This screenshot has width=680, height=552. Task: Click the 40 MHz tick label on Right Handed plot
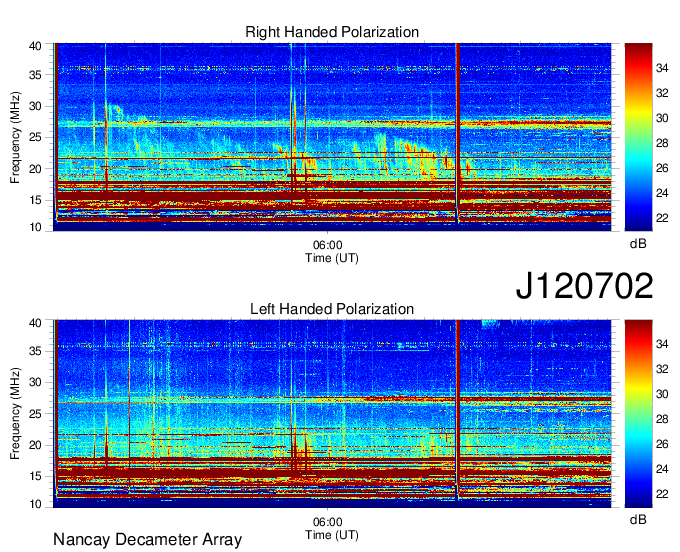pyautogui.click(x=35, y=46)
